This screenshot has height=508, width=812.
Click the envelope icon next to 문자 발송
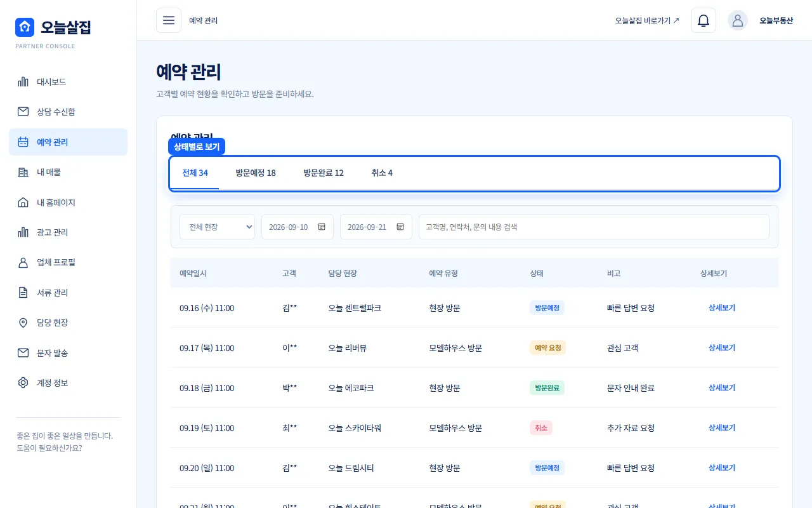point(23,353)
